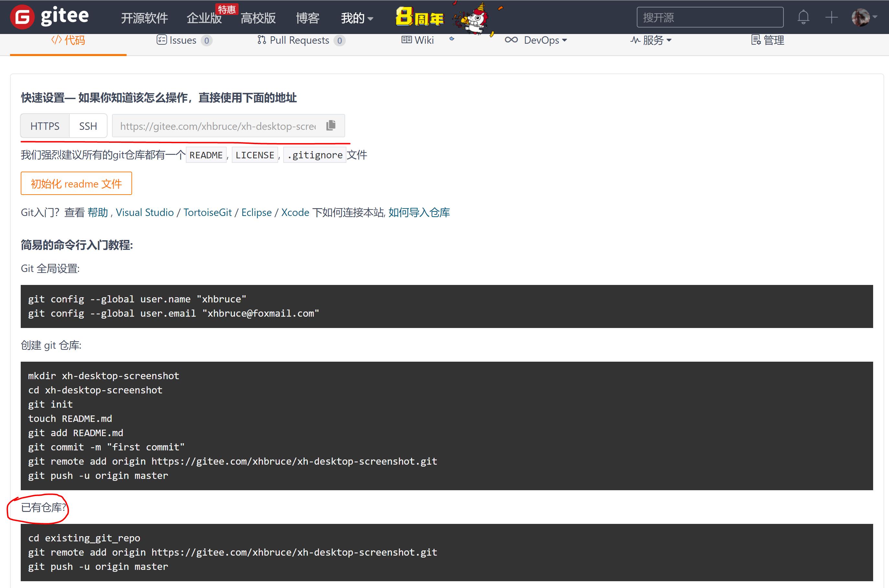Open the Visual Studio link
The width and height of the screenshot is (889, 588).
(x=145, y=213)
